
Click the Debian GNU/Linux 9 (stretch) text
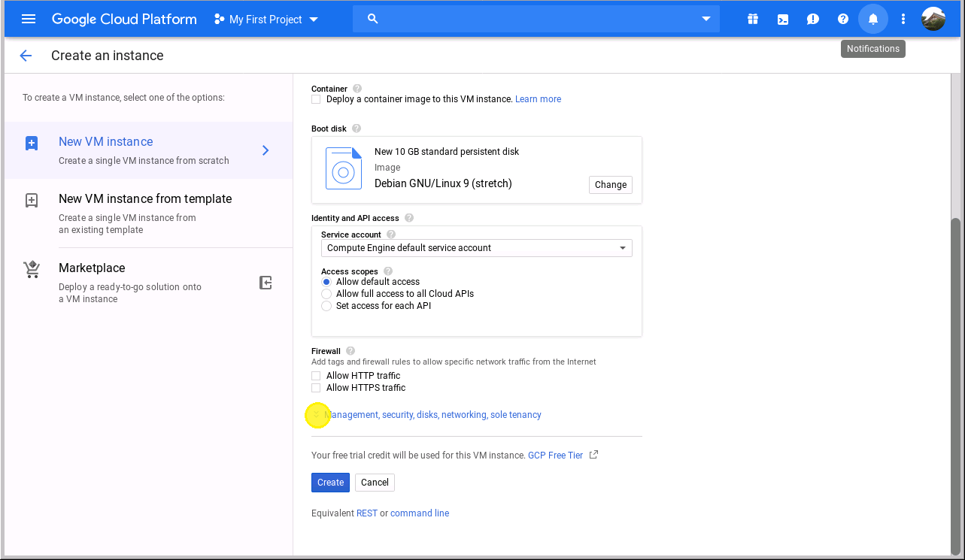(x=443, y=183)
